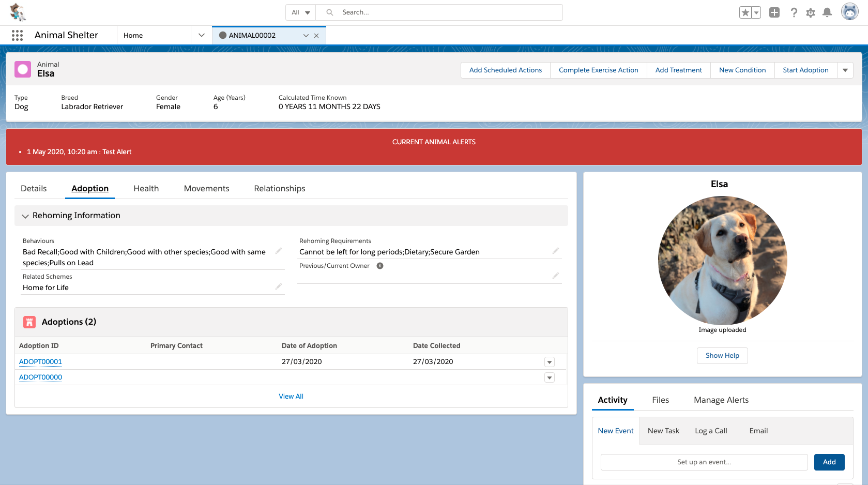The image size is (868, 485).
Task: Edit Rehoming Requirements with pencil icon
Action: pos(556,251)
